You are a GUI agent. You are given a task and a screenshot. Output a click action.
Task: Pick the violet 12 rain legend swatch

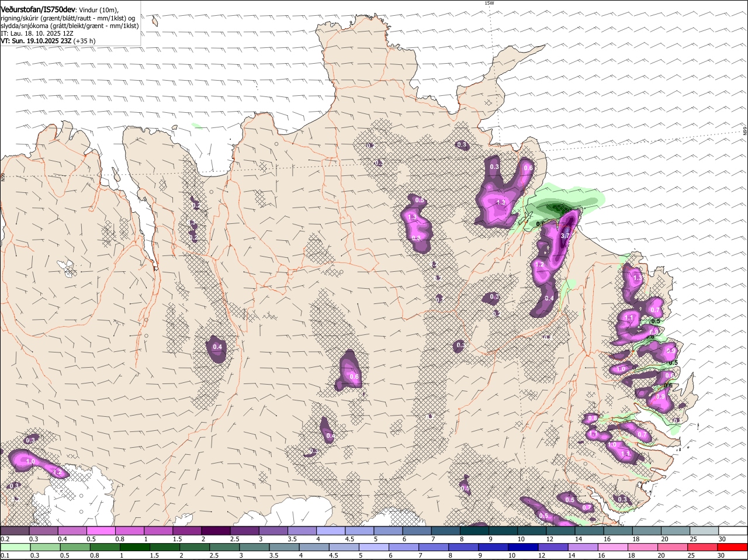553,548
